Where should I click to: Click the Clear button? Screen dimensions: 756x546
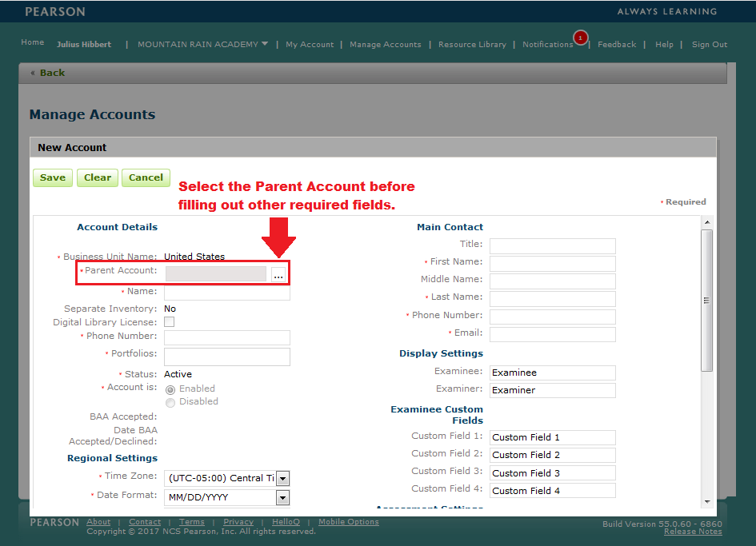coord(97,177)
